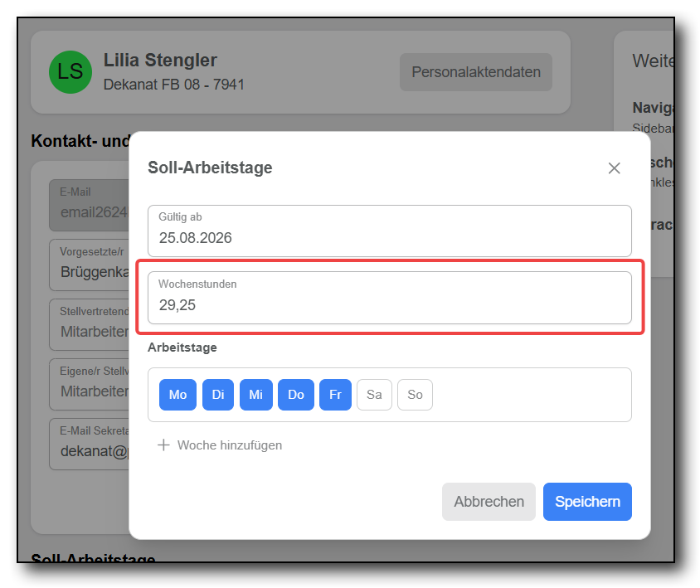Screen dimensions: 700x588
Task: Click the green LS avatar
Action: [70, 72]
